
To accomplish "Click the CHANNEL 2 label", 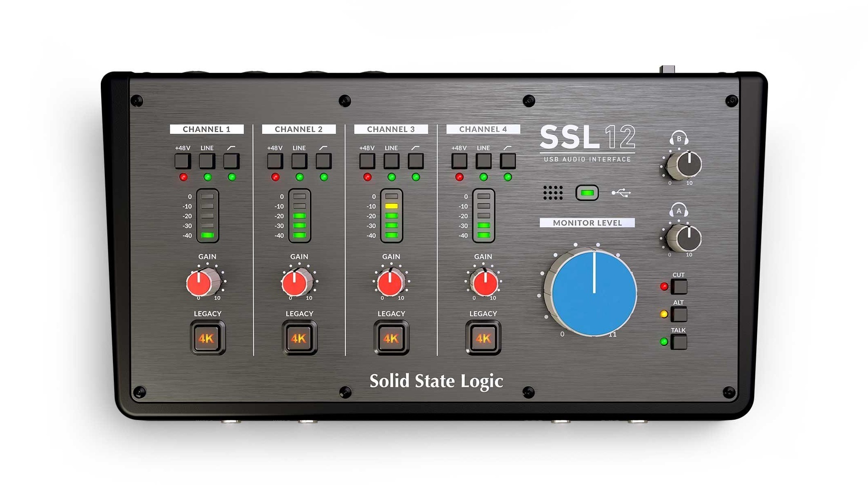I will [299, 129].
